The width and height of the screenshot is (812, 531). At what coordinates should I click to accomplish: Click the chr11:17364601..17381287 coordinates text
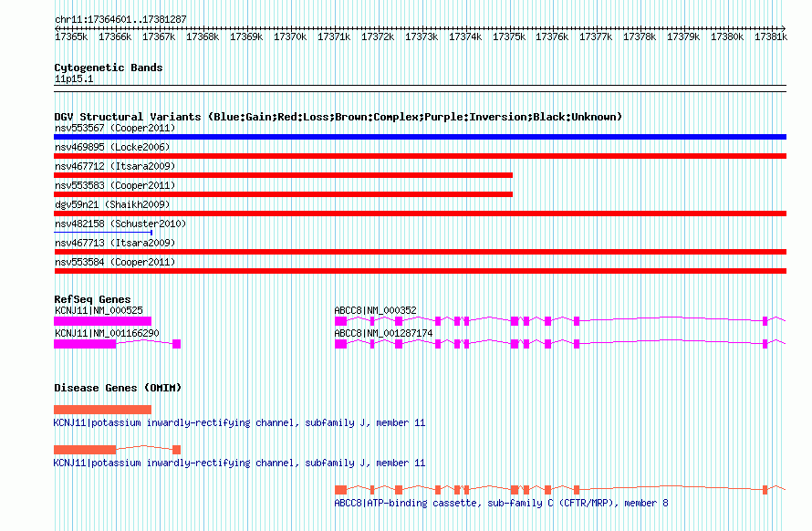120,19
